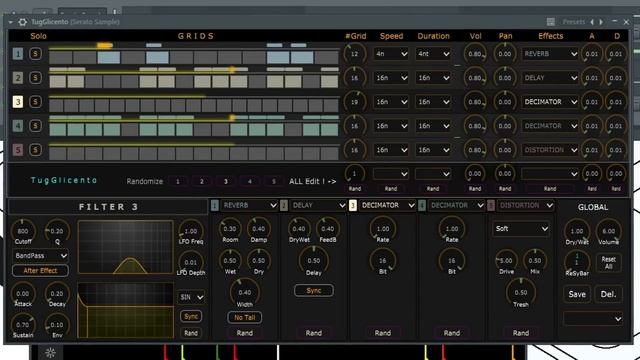This screenshot has height=360, width=640.
Task: Open row 1 REVERB effects dropdown
Action: pos(550,53)
